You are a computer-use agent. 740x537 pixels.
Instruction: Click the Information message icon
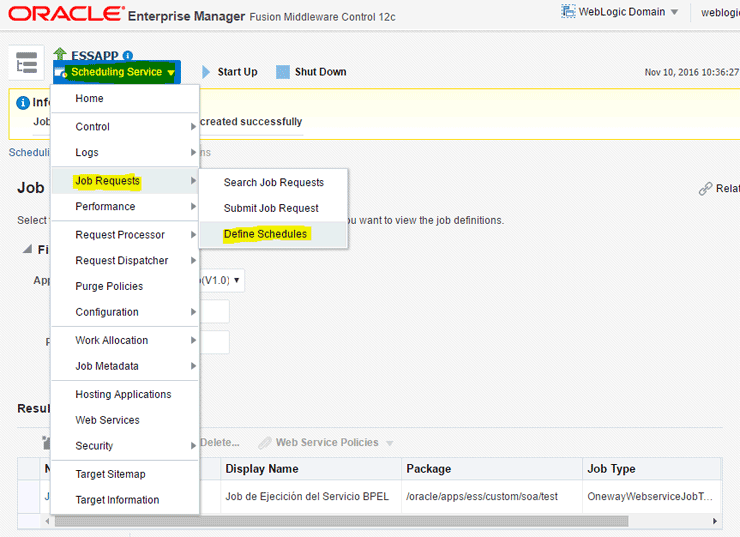click(23, 102)
